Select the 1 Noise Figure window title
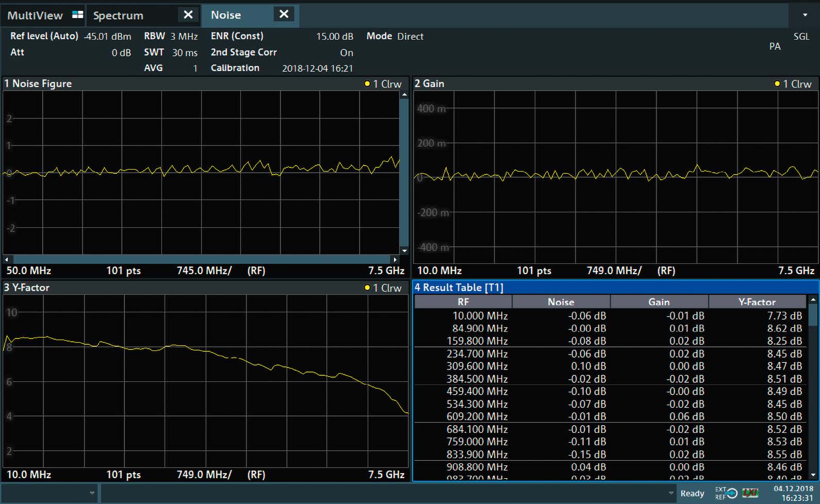Image resolution: width=820 pixels, height=504 pixels. click(x=38, y=83)
